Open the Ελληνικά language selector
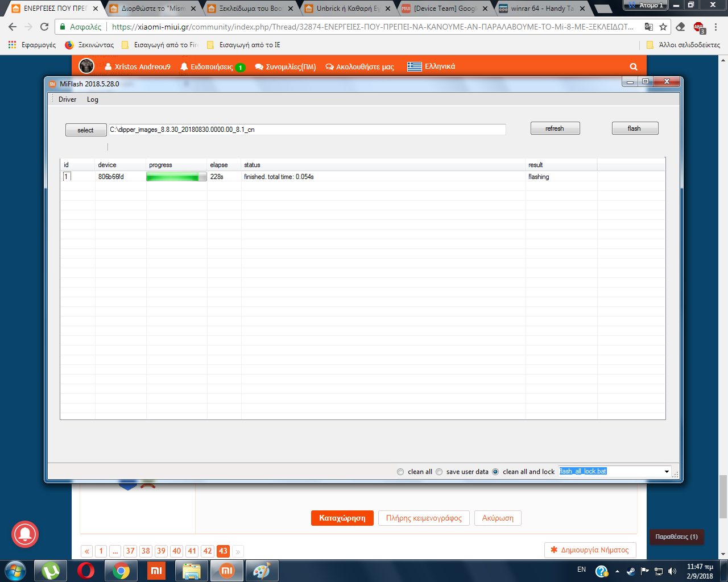Screen dimensions: 728x582 click(431, 66)
